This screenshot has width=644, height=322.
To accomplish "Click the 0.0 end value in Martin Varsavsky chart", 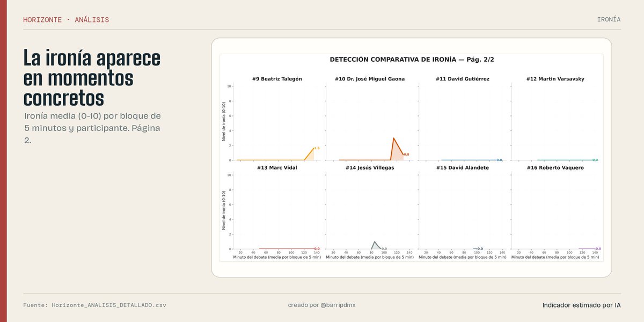I will 595,160.
